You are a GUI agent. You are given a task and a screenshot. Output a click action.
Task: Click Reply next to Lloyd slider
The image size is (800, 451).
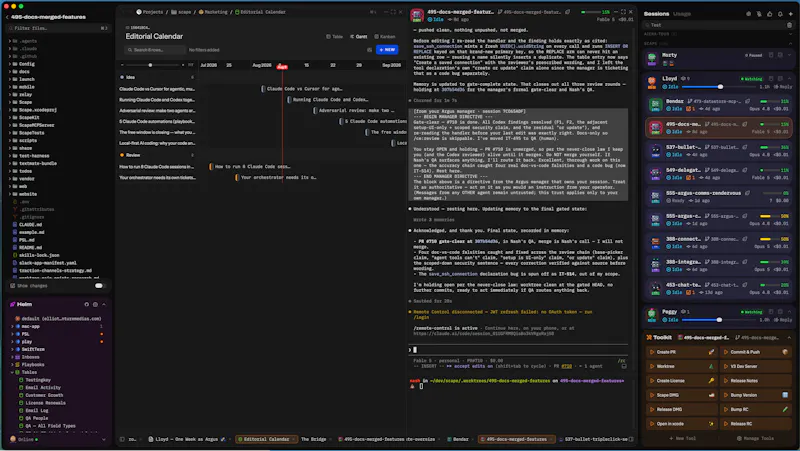[784, 87]
